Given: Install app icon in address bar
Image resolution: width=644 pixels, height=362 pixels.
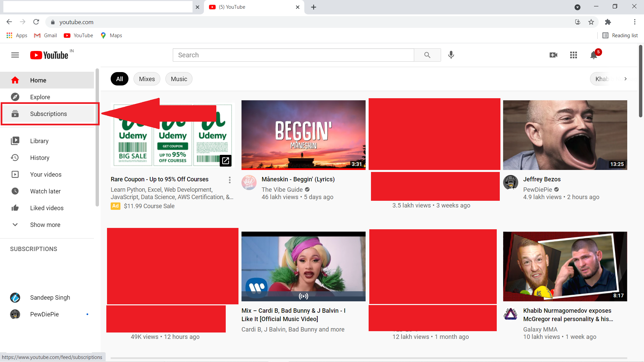Looking at the screenshot, I should click(x=578, y=22).
